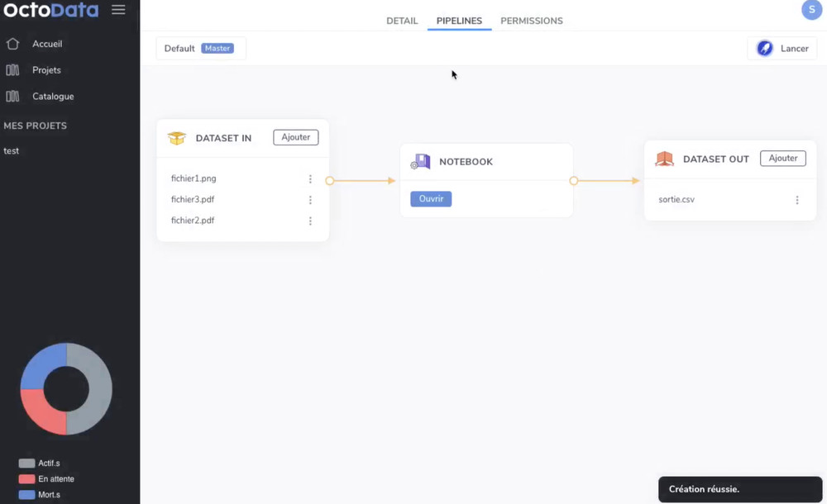This screenshot has width=827, height=504.
Task: Switch to the PERMISSIONS tab
Action: (532, 21)
